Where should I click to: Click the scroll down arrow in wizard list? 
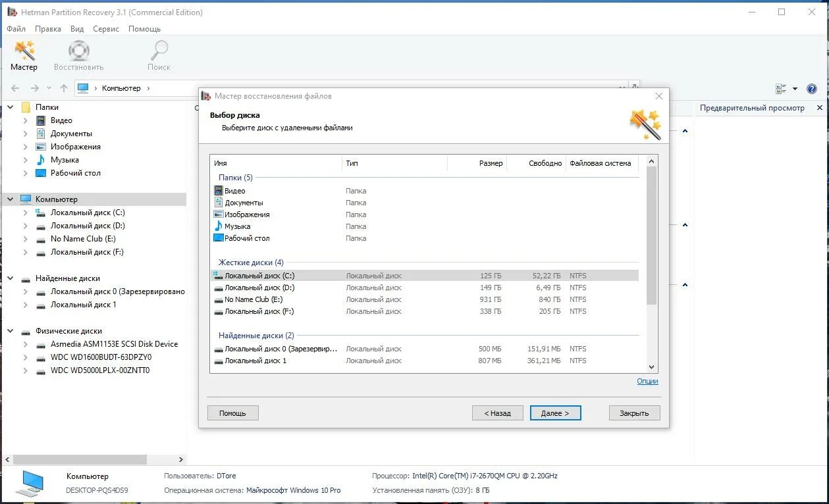651,367
